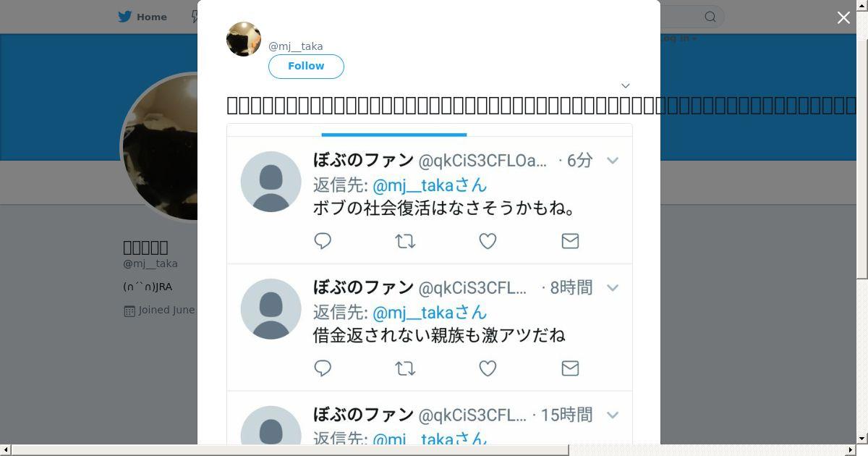Image resolution: width=868 pixels, height=456 pixels.
Task: Reply to the 8時間 tweet
Action: [323, 368]
